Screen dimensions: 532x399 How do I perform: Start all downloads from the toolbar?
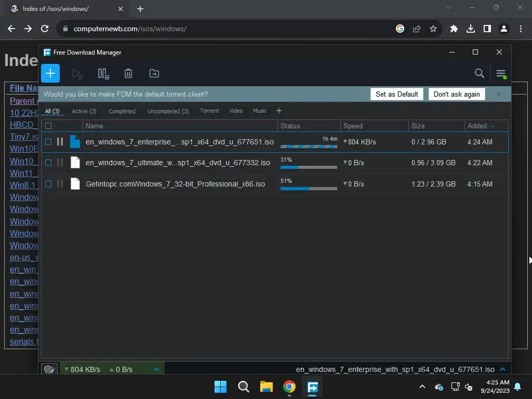[x=77, y=74]
